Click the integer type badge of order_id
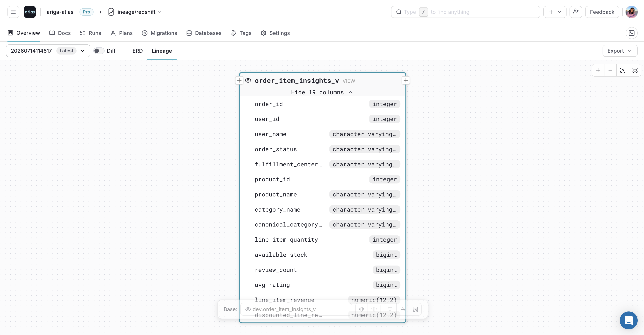 pos(385,104)
